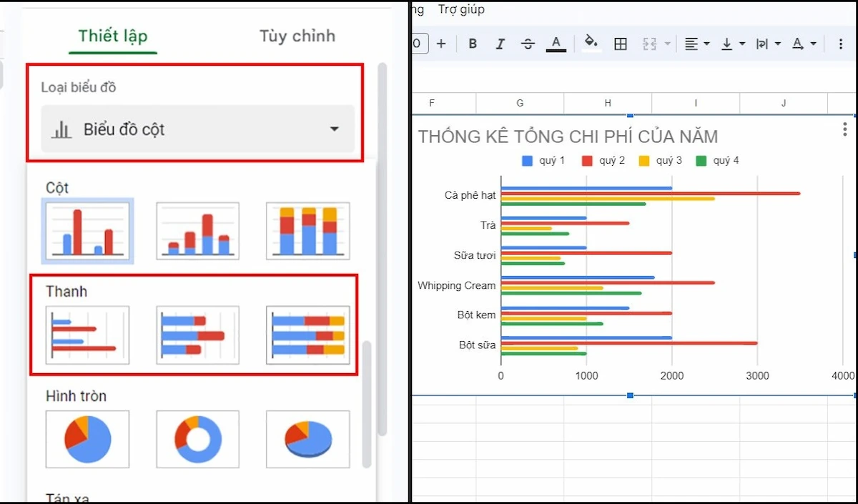
Task: Expand text rotation dropdown arrow
Action: (x=814, y=44)
